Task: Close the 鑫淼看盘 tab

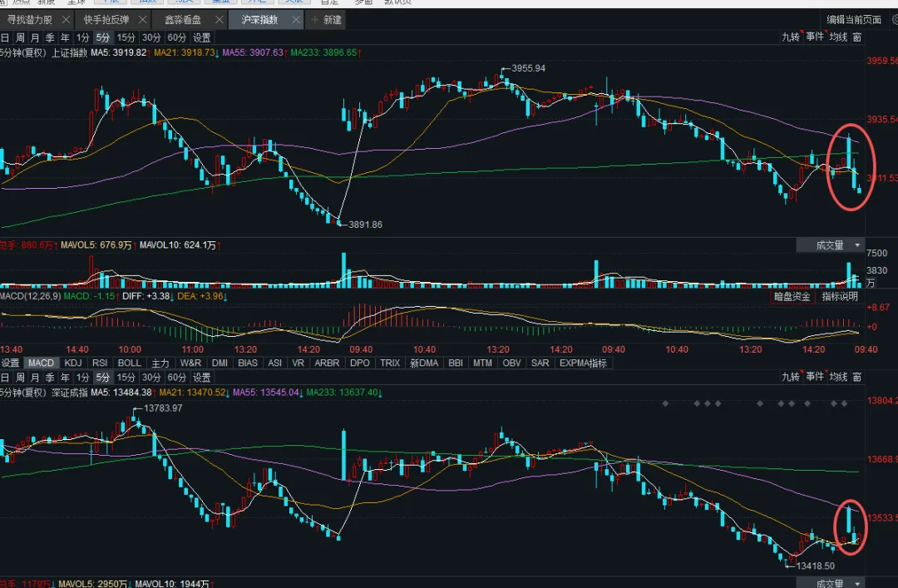Action: click(x=219, y=20)
